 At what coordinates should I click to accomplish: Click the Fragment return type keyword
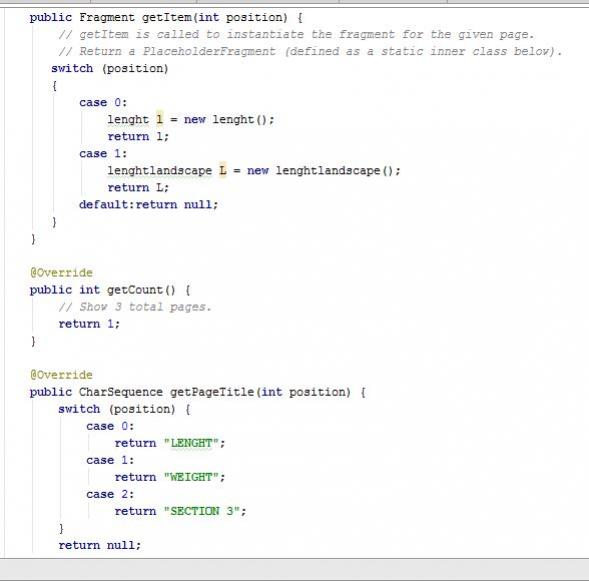click(x=107, y=17)
